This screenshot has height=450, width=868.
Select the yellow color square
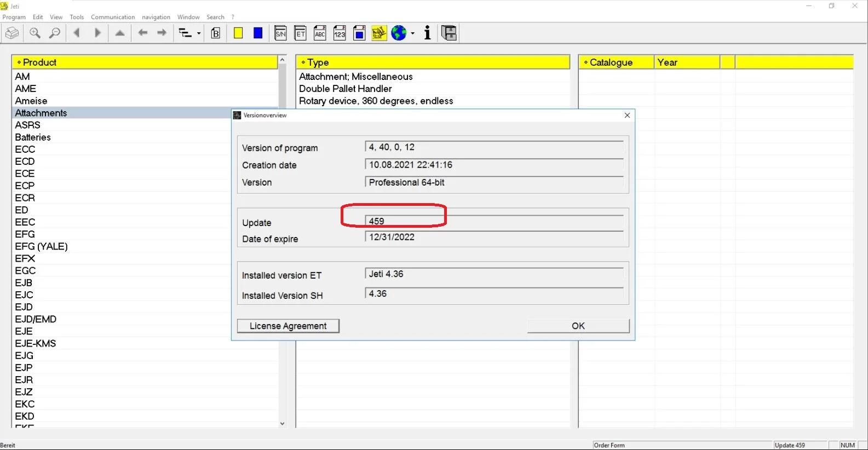pyautogui.click(x=238, y=33)
